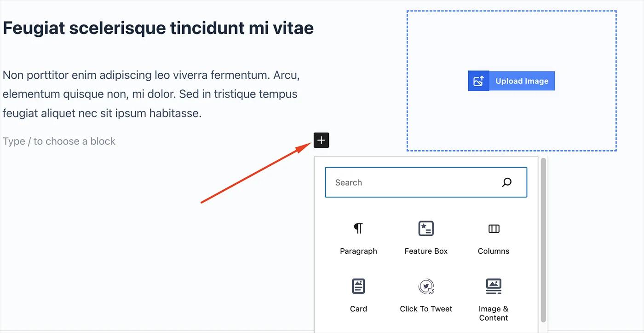Open the block inserter with the plus button

pos(321,140)
